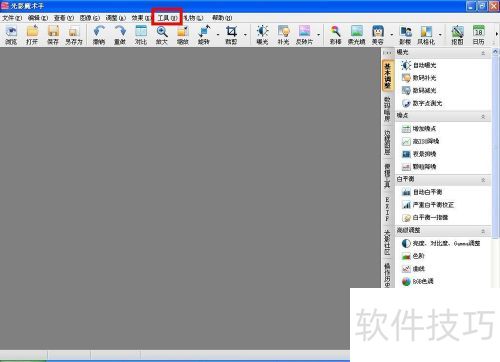The width and height of the screenshot is (500, 362).
Task: Collapse the 高级调整 section in the right panel
Action: (483, 231)
